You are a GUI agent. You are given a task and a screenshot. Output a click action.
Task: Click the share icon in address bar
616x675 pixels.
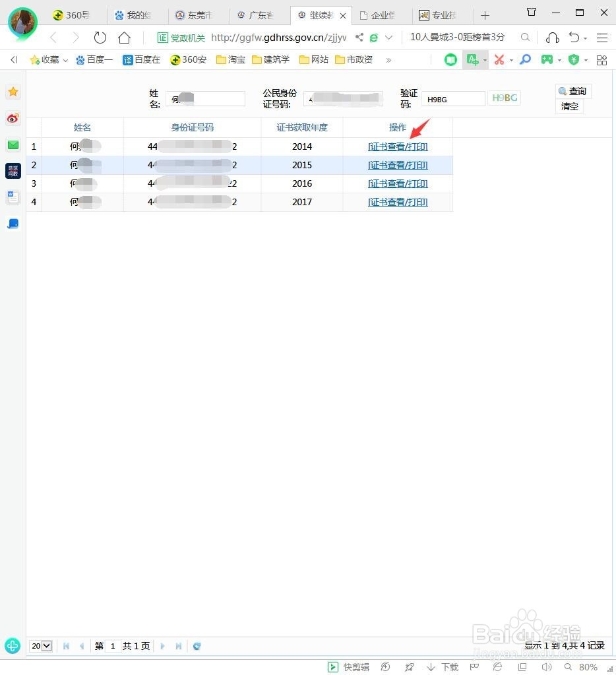coord(359,38)
